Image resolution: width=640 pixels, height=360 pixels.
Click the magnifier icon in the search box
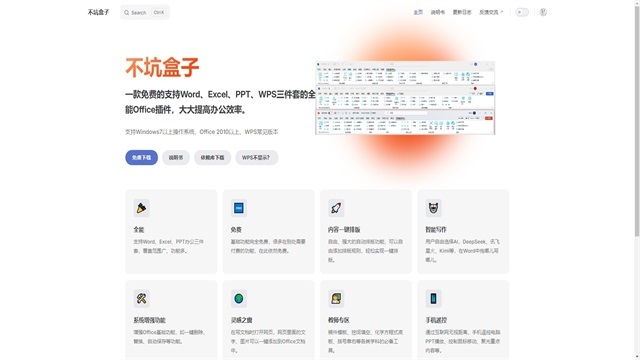[127, 13]
